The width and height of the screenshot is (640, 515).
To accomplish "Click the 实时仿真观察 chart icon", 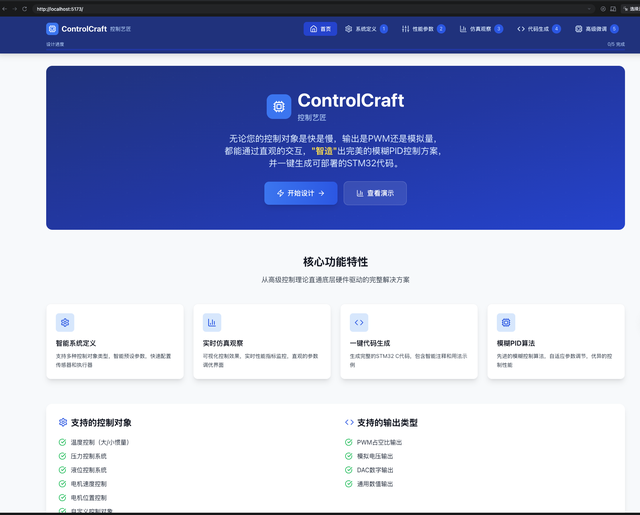I will click(x=212, y=322).
